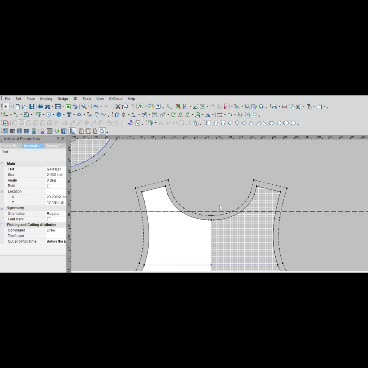Click the Undo arrow icon
The width and height of the screenshot is (368, 368).
pyautogui.click(x=96, y=107)
